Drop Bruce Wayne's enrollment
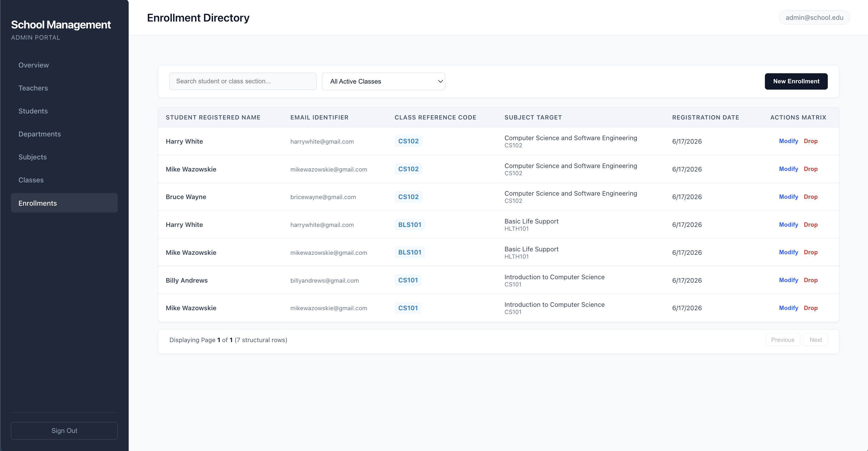The image size is (868, 451). point(810,196)
